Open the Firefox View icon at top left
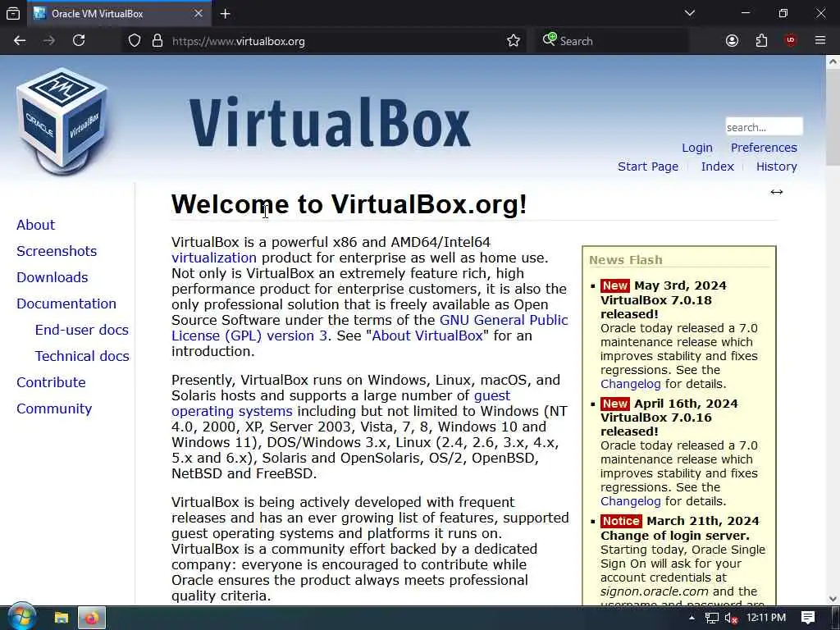The height and width of the screenshot is (630, 840). [x=13, y=13]
